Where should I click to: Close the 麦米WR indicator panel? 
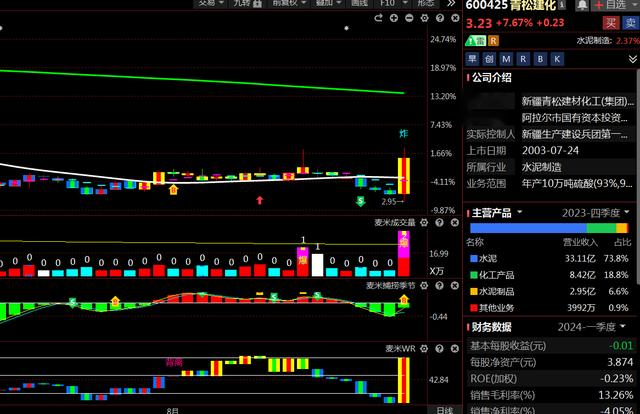455,348
